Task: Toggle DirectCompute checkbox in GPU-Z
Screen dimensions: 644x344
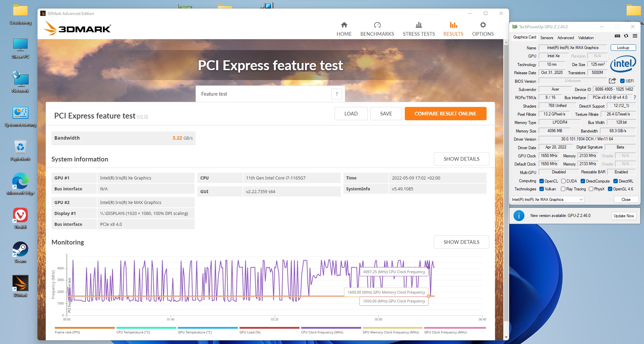Action: click(x=583, y=181)
